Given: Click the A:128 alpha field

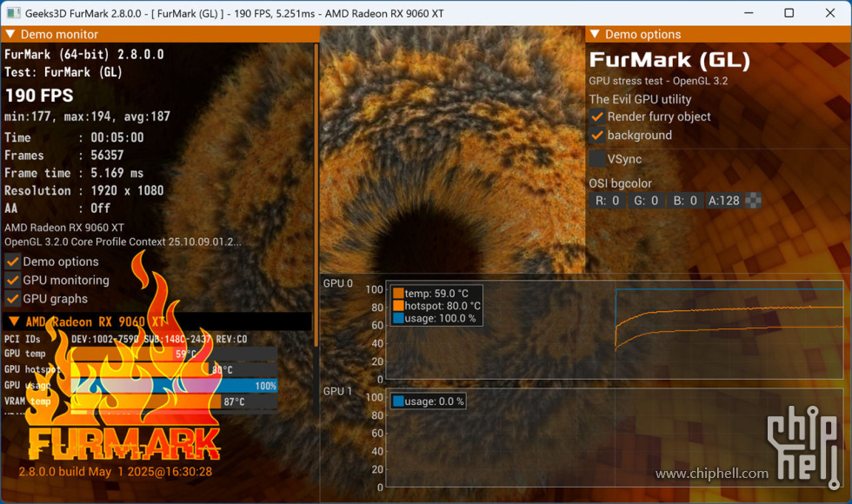Looking at the screenshot, I should (723, 201).
